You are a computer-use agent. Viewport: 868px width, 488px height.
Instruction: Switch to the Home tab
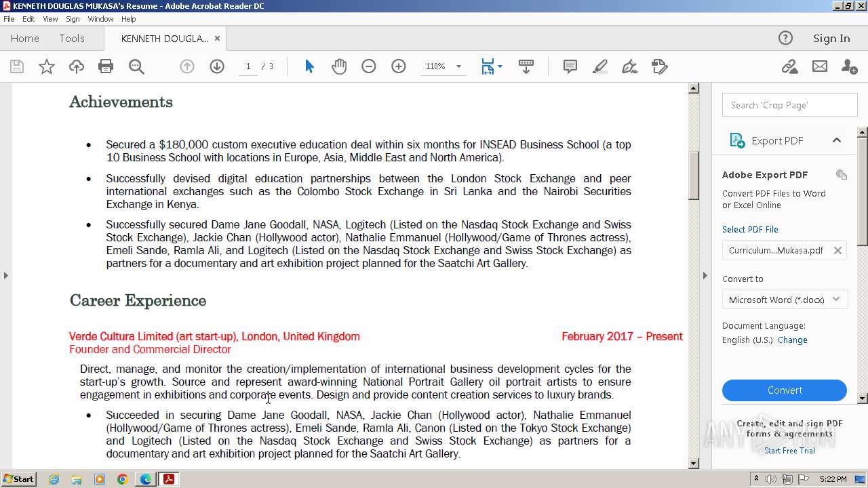(x=25, y=39)
